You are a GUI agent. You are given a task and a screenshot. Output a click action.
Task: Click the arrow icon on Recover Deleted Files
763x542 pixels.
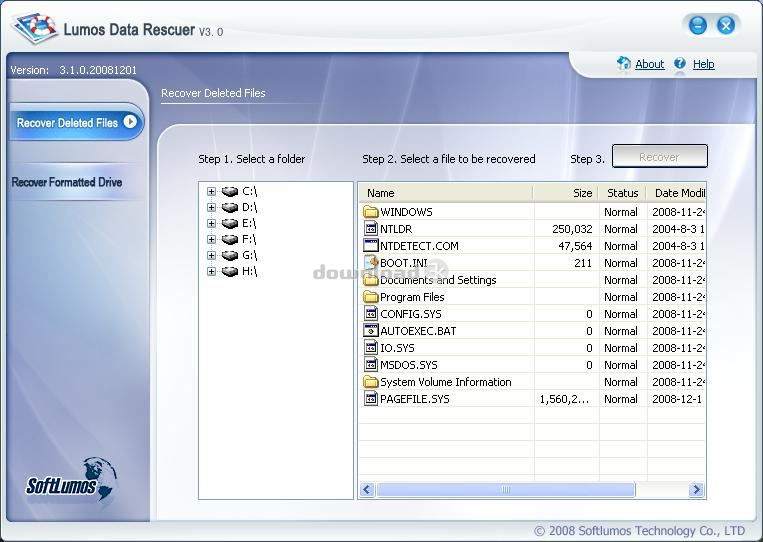[x=130, y=122]
